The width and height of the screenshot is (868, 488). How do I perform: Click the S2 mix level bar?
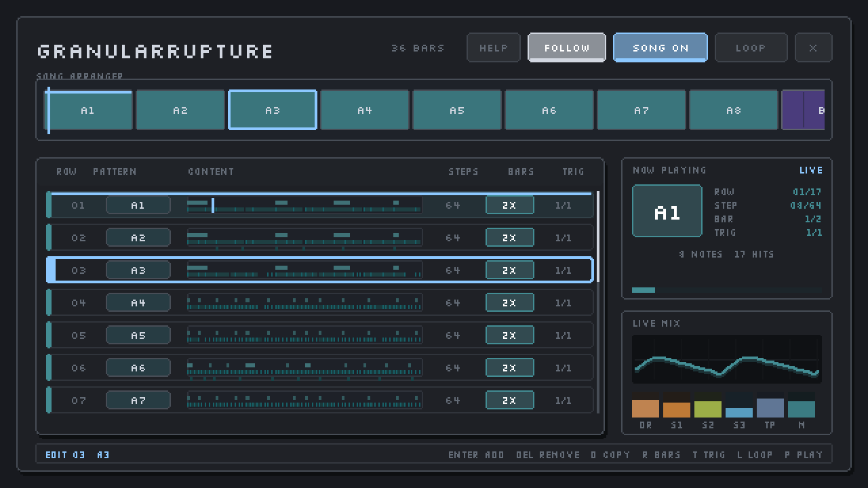pyautogui.click(x=708, y=405)
